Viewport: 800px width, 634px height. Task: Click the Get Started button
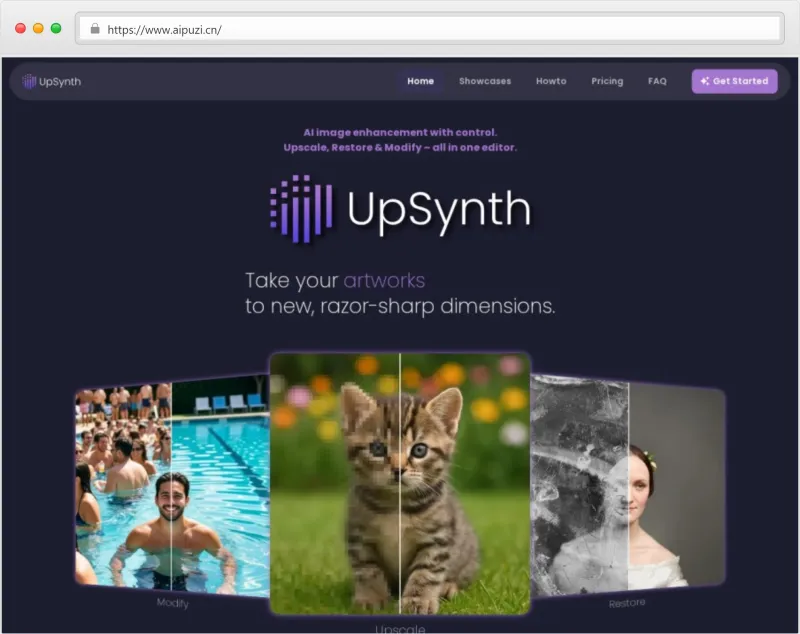point(734,81)
